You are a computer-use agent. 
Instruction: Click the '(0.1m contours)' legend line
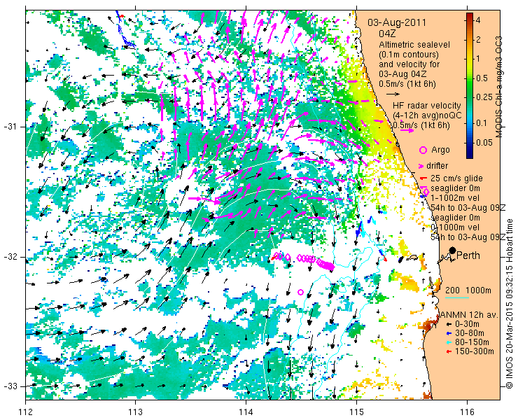(x=409, y=54)
